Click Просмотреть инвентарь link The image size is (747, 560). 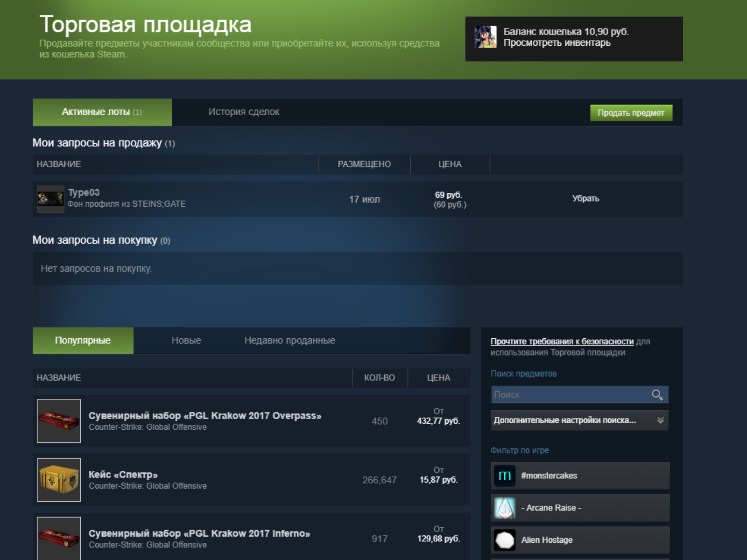coord(557,43)
